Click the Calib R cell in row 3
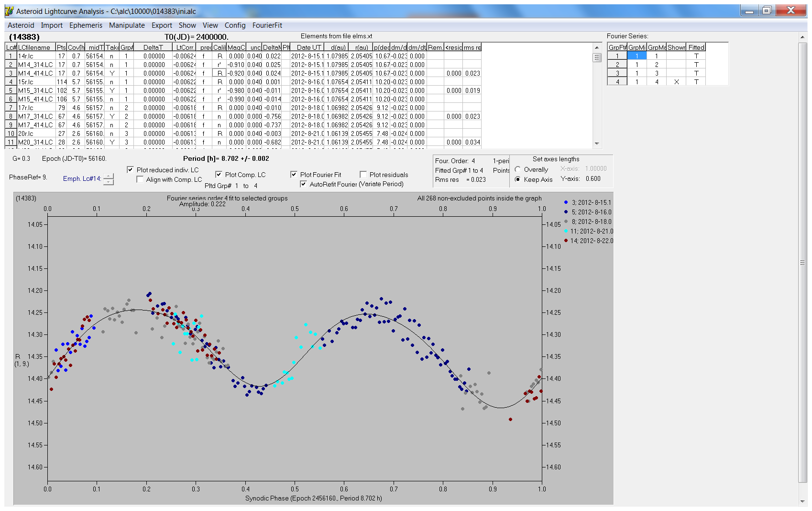This screenshot has width=812, height=511. click(x=219, y=73)
